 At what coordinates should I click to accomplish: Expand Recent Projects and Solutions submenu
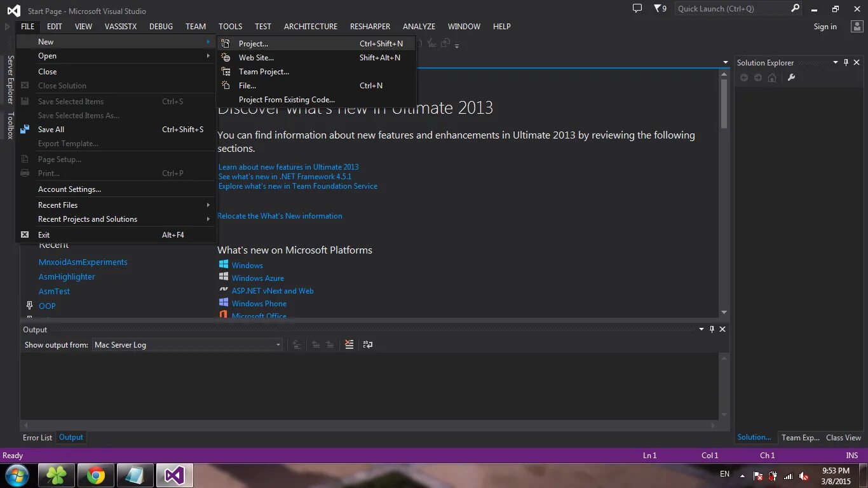point(115,219)
